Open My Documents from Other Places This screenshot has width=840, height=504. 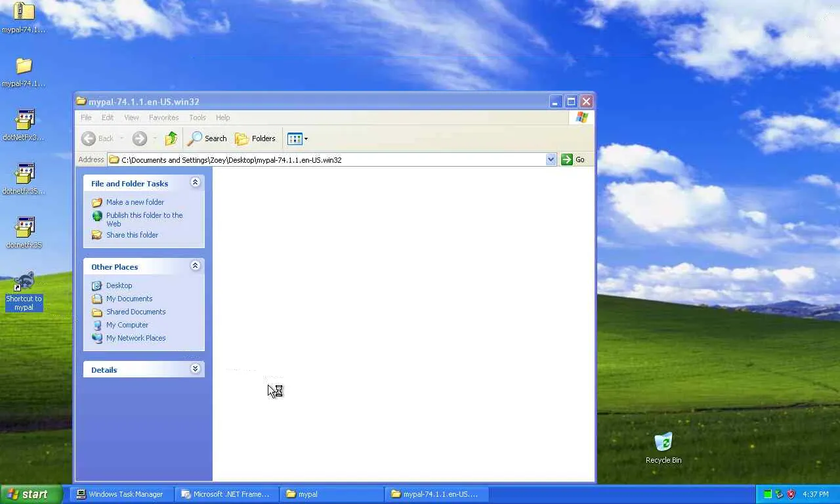(x=129, y=299)
